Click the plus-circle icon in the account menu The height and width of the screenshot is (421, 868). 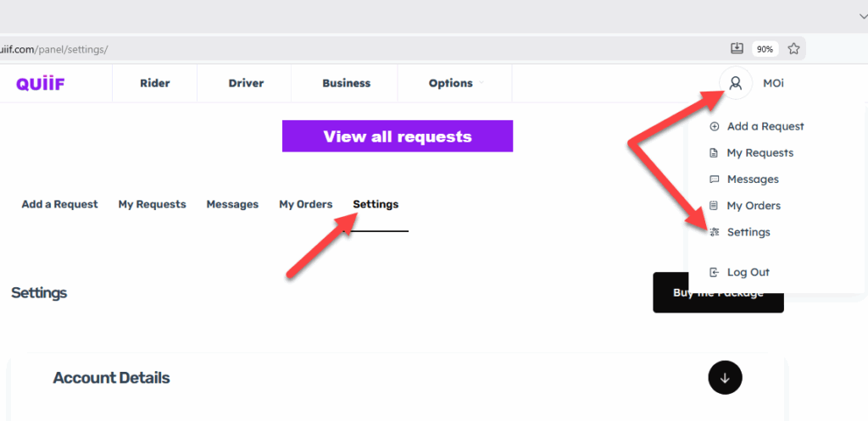coord(714,126)
